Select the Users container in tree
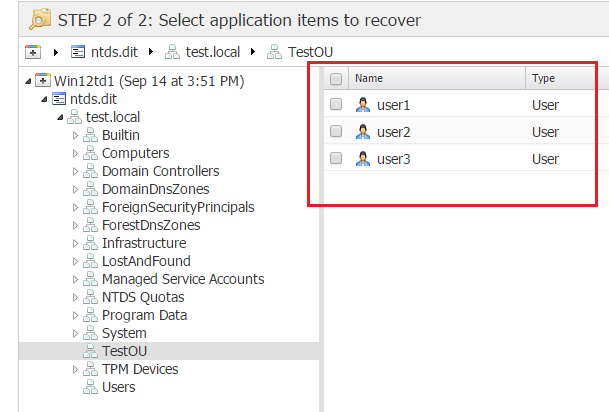The width and height of the screenshot is (609, 412). (x=118, y=387)
